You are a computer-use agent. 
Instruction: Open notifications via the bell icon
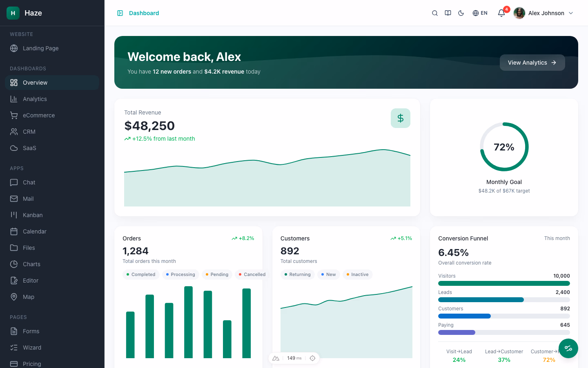point(501,13)
